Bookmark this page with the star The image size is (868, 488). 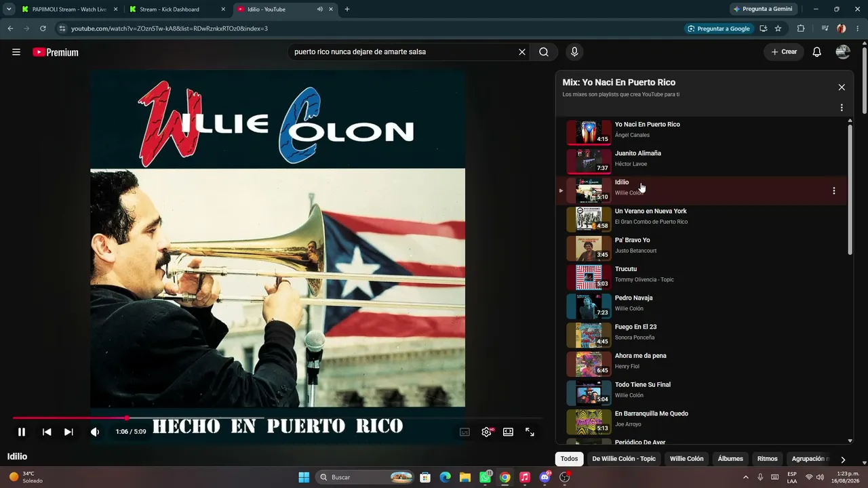pyautogui.click(x=778, y=28)
